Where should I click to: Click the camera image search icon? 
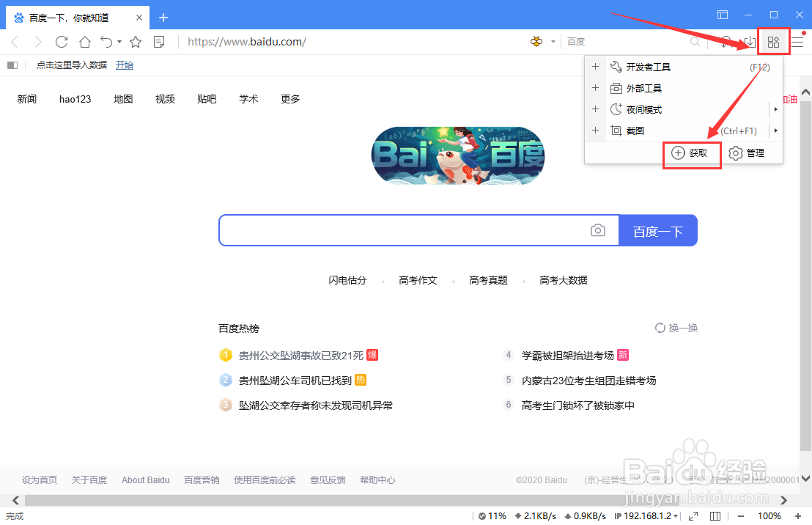coord(597,230)
